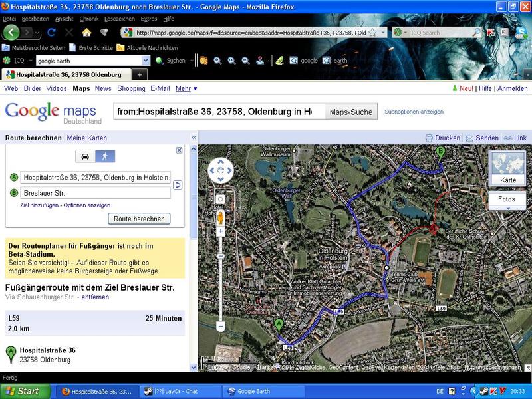532x399 pixels.
Task: Select the Hospitalstraße 36 browser tab
Action: [x=66, y=74]
